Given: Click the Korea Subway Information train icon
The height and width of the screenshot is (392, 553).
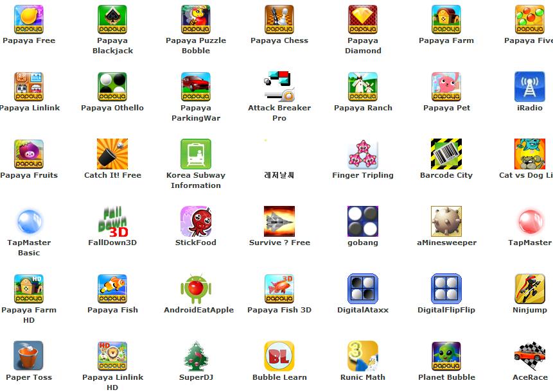Looking at the screenshot, I should (196, 154).
